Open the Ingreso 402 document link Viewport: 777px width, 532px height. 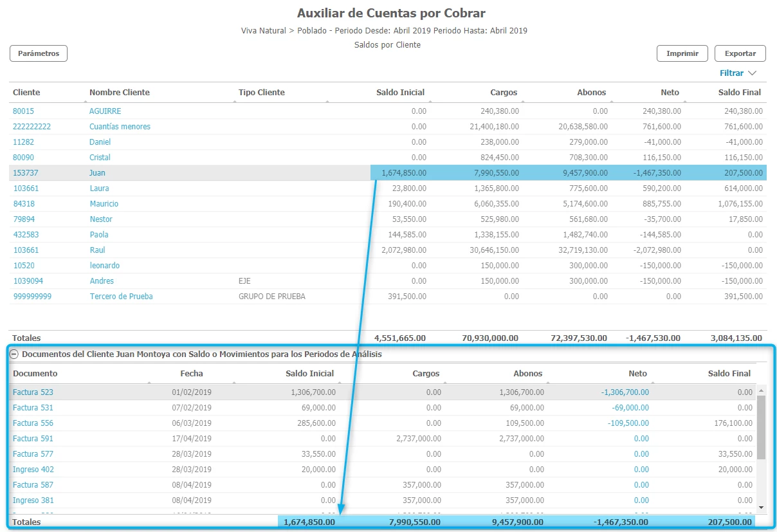click(x=33, y=470)
